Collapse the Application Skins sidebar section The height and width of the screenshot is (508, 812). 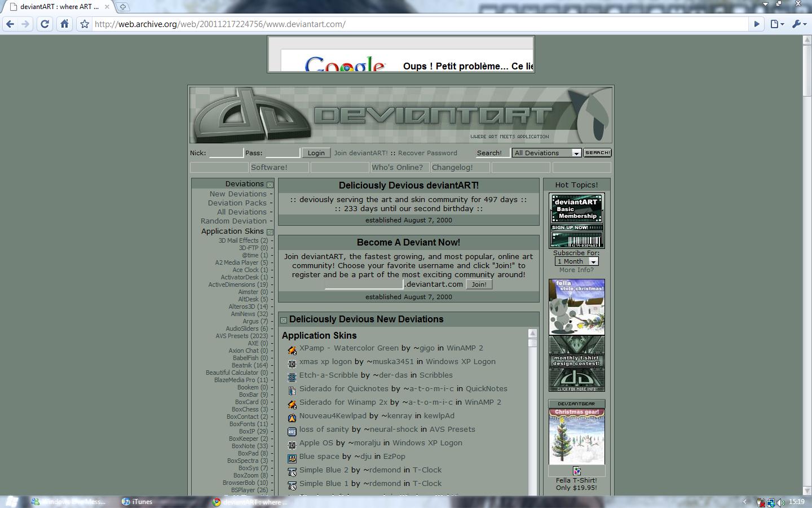(270, 232)
